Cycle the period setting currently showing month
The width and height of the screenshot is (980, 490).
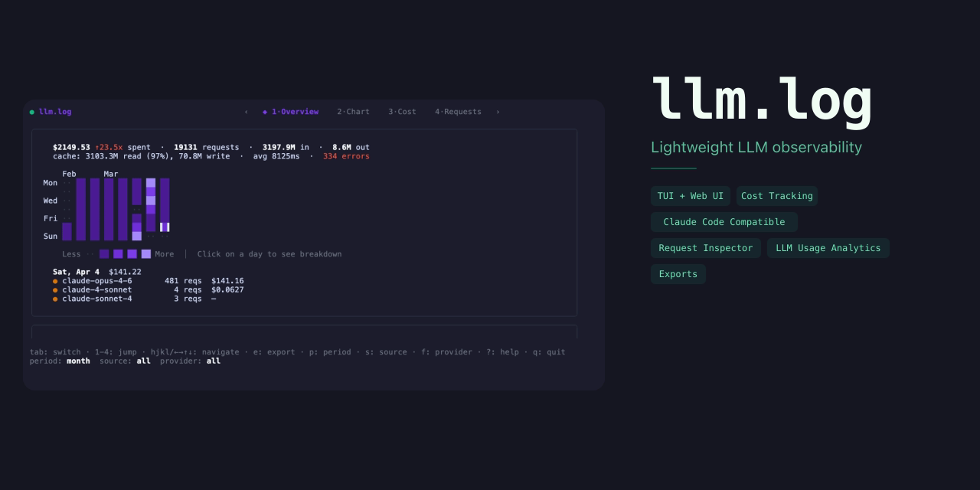[77, 361]
